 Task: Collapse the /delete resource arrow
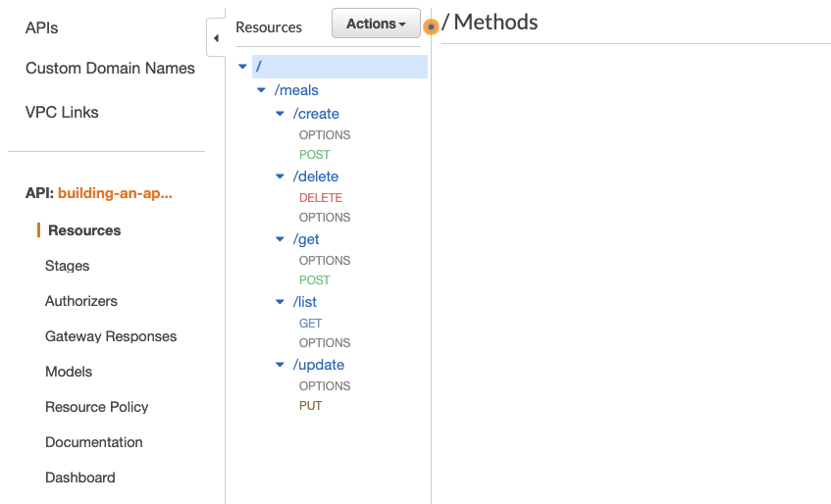280,176
